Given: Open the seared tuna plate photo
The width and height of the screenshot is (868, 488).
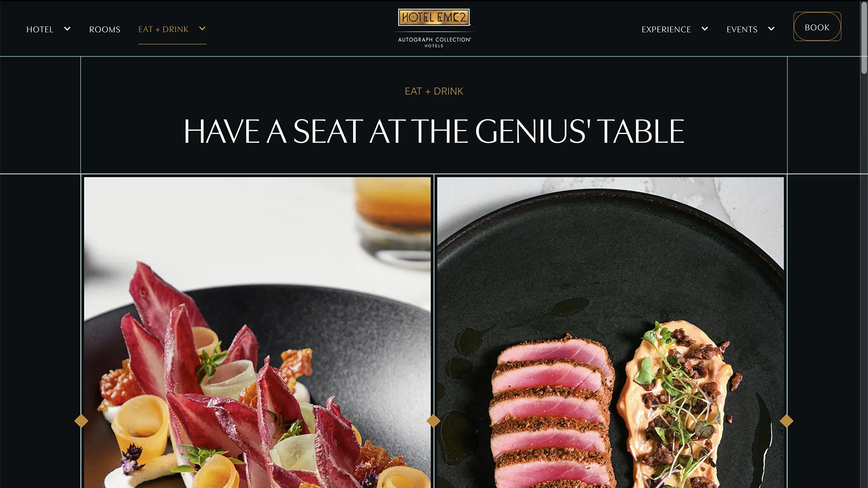Looking at the screenshot, I should (x=610, y=333).
